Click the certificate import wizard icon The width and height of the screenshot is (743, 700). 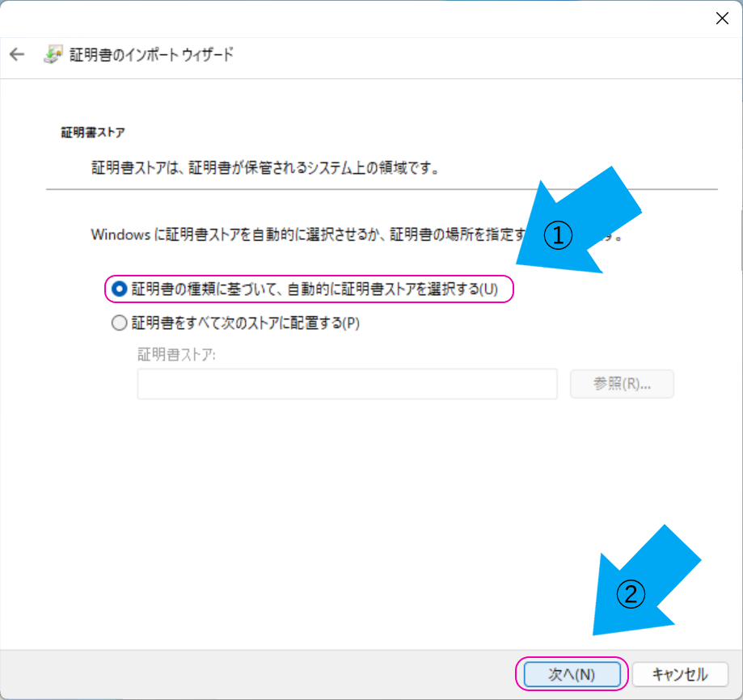coord(53,54)
